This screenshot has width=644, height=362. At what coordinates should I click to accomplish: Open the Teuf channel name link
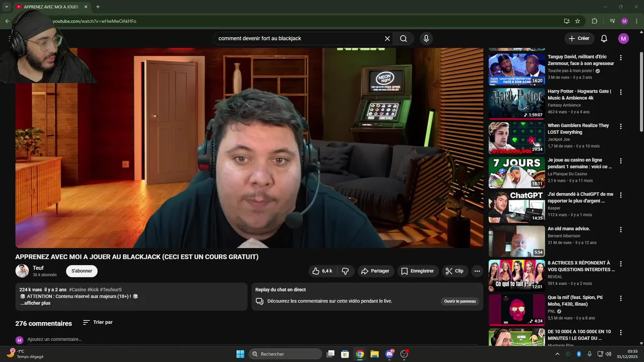coord(38,268)
